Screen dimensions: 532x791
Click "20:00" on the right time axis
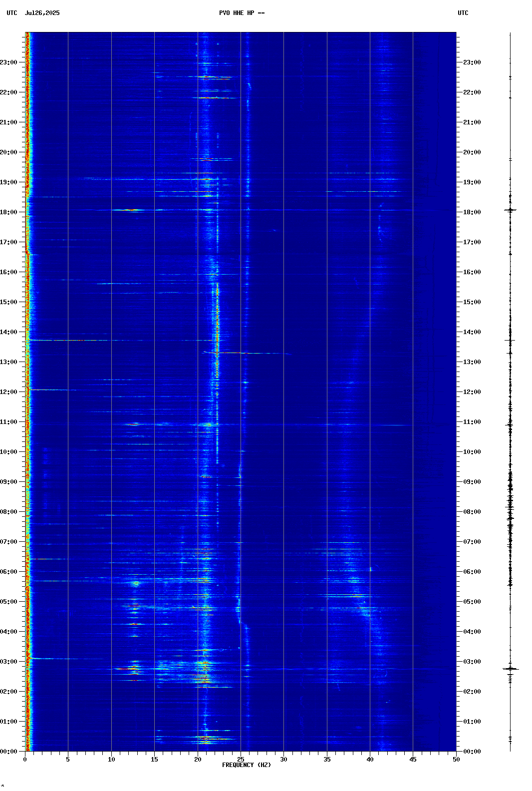[x=472, y=152]
